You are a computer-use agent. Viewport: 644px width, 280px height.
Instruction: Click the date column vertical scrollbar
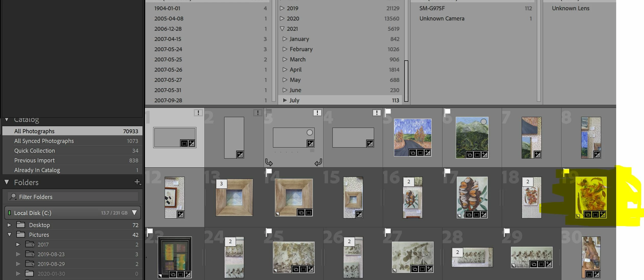(406, 81)
